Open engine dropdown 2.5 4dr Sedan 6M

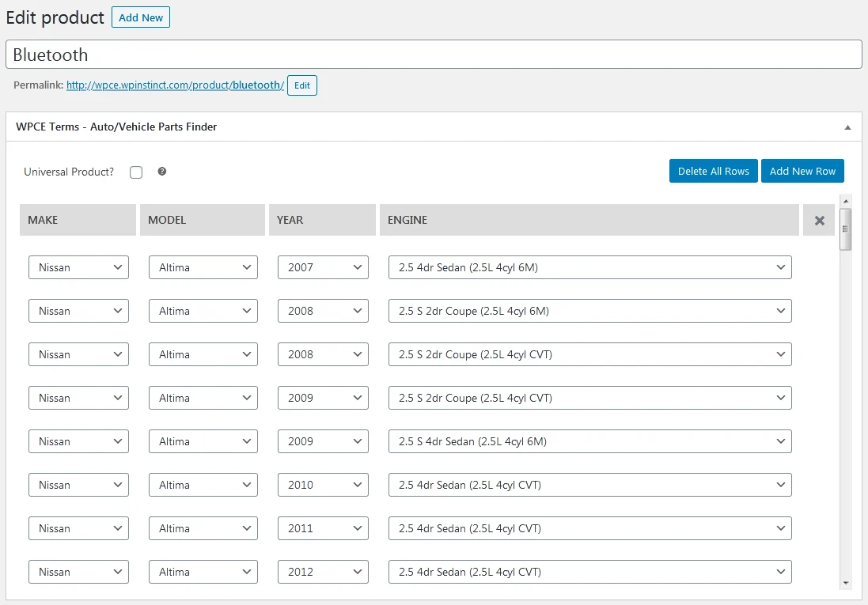point(590,267)
